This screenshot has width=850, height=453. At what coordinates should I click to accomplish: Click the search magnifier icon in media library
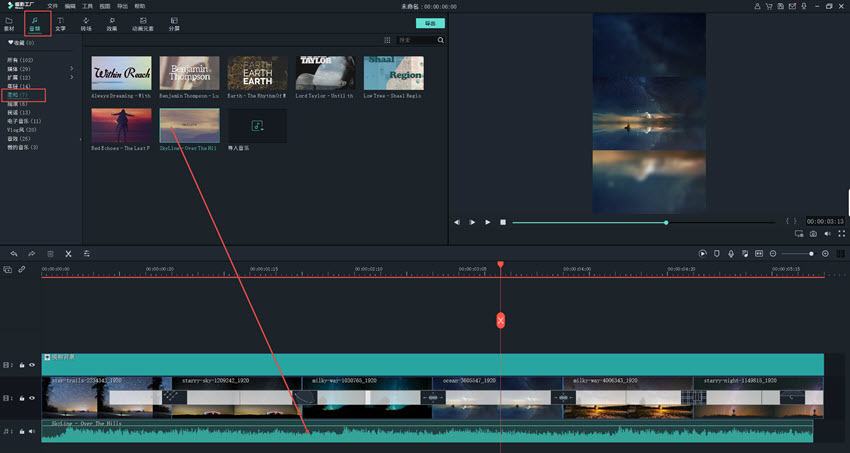point(440,41)
